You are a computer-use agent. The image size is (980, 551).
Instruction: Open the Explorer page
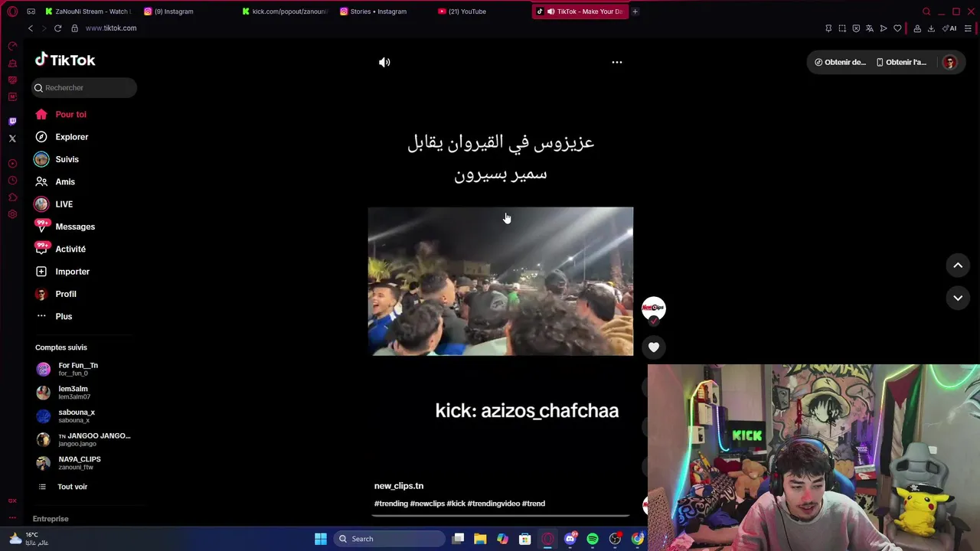click(61, 137)
